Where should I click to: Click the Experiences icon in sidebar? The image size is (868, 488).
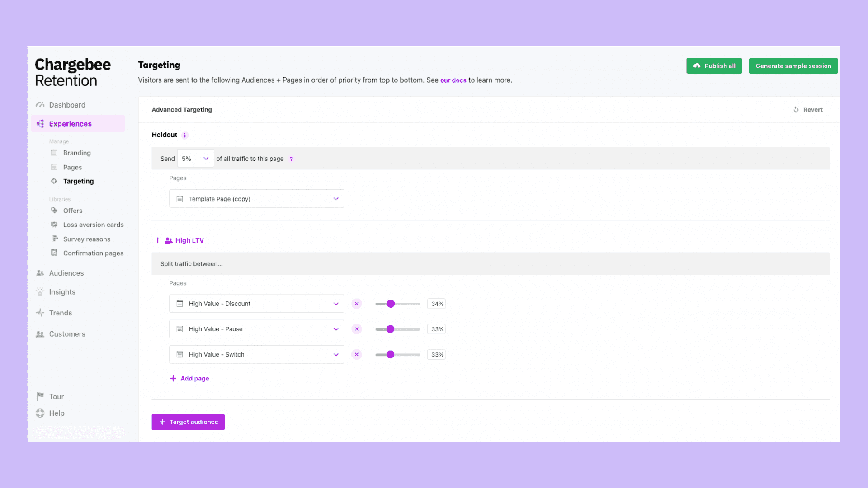pyautogui.click(x=40, y=123)
